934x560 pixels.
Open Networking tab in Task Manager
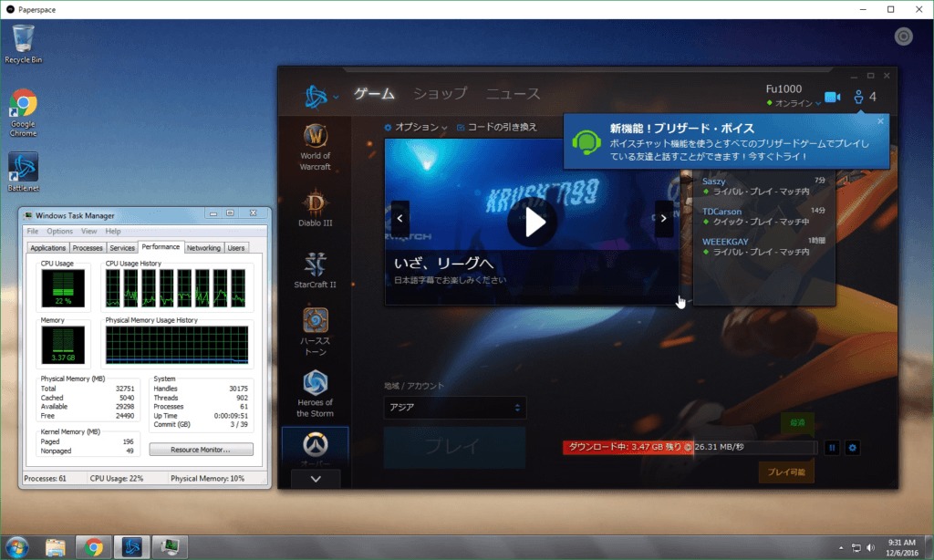(x=203, y=248)
